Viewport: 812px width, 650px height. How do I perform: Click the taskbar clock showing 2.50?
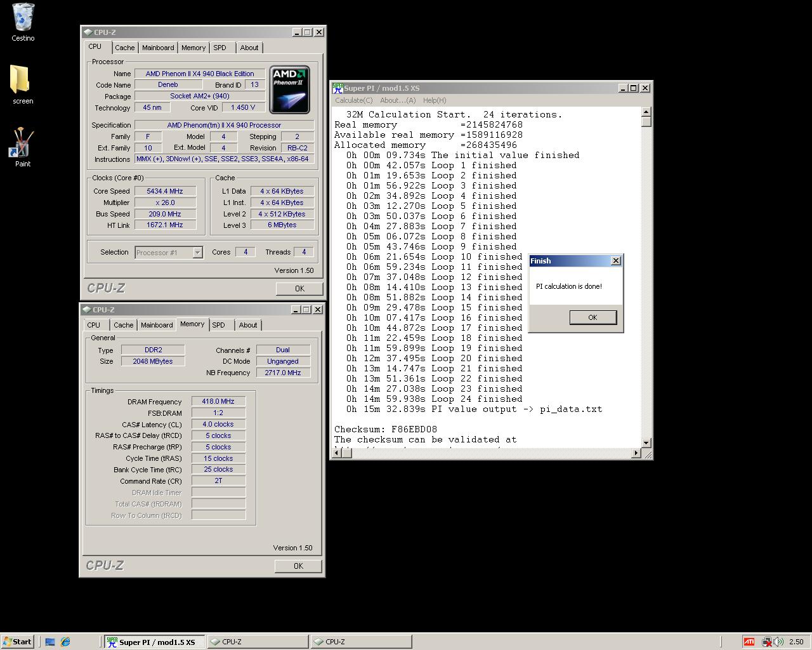[796, 642]
